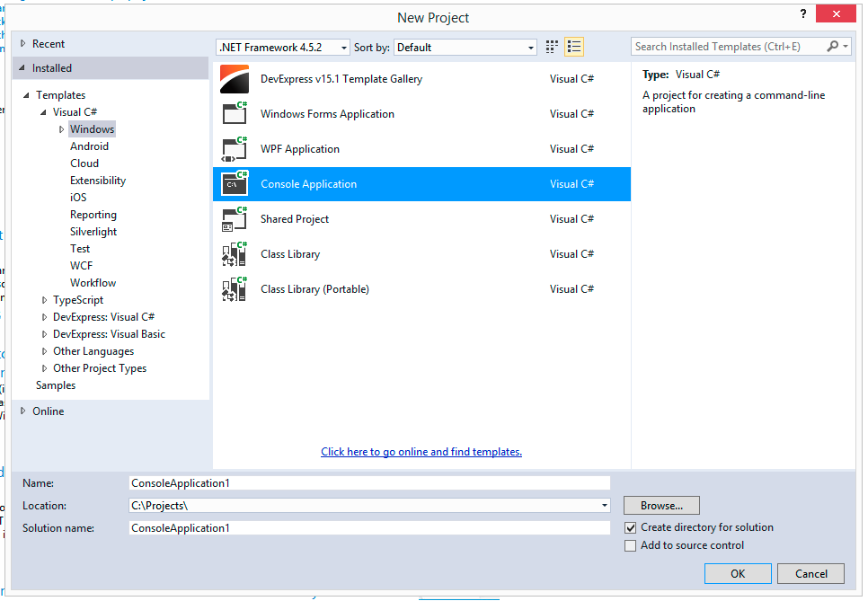
Task: Open the .NET Framework version dropdown
Action: 344,46
